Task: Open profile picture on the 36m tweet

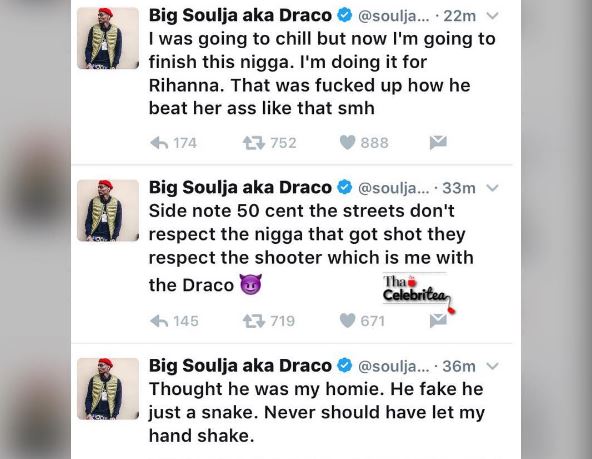Action: [108, 388]
